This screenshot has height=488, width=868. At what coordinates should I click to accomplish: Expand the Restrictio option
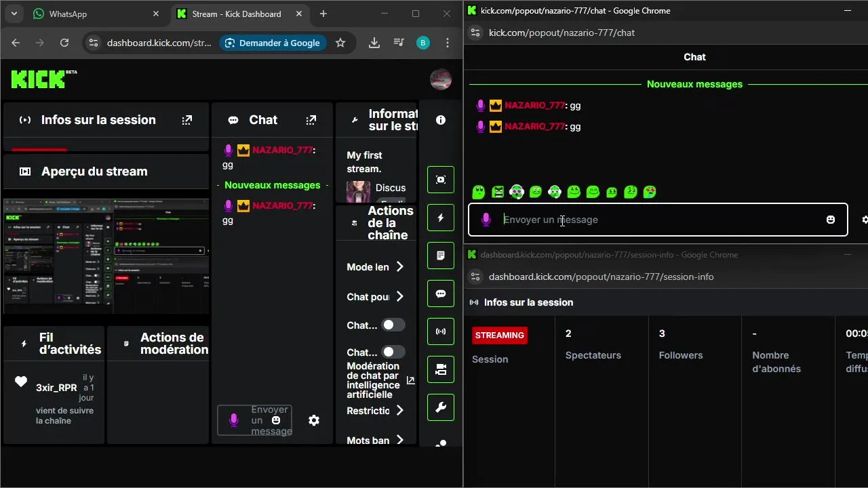(375, 411)
